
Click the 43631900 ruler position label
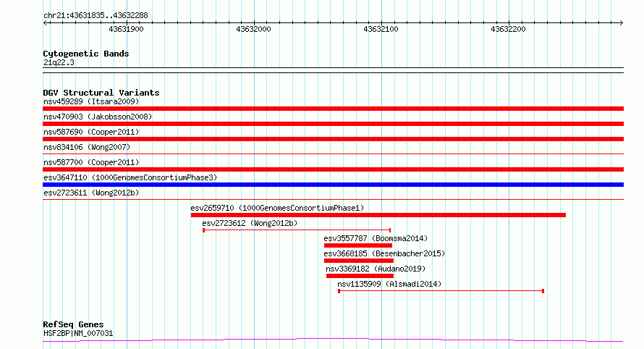[126, 29]
